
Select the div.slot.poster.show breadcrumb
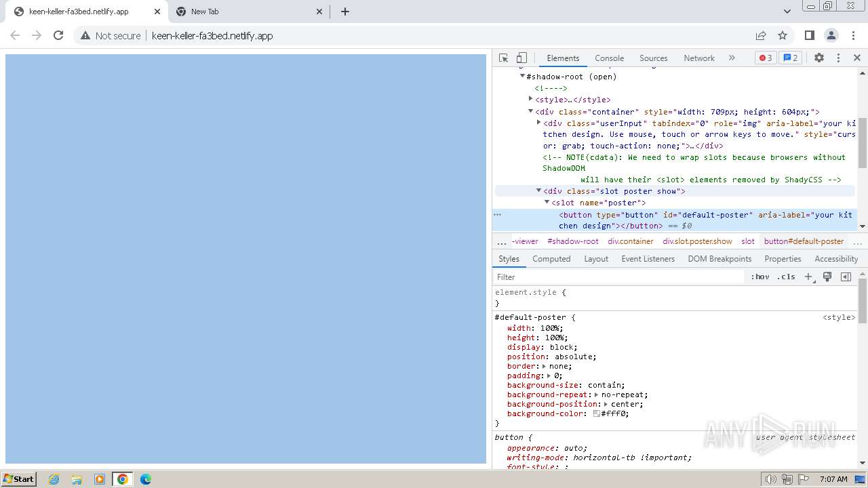coord(697,241)
